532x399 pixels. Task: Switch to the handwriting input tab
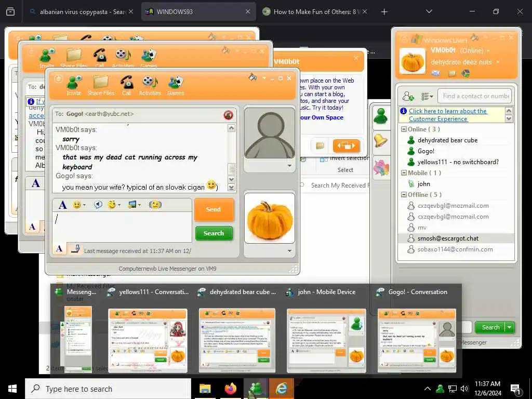[x=75, y=249]
